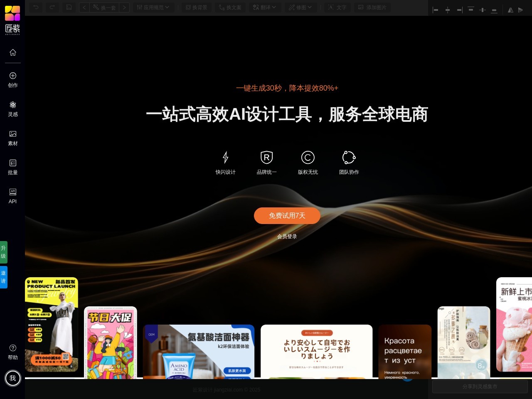
Task: Click the 升级 (upgrade) tab on left edge
Action: [x=4, y=252]
